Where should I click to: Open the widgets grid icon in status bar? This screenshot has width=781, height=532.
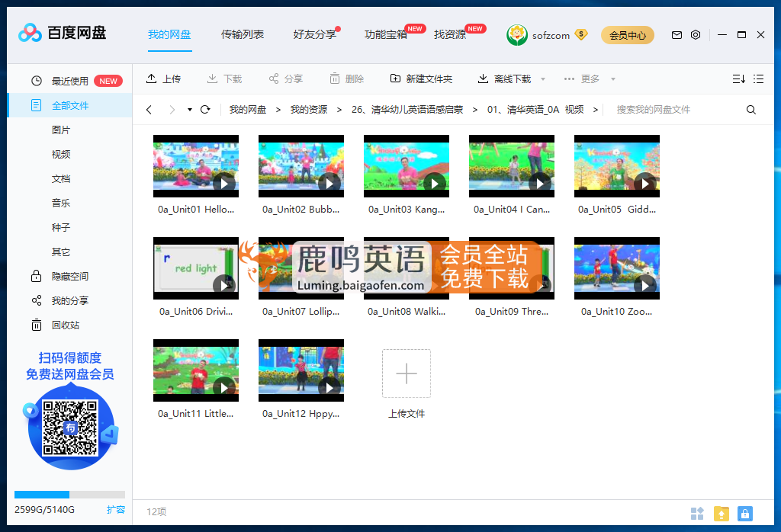(697, 514)
